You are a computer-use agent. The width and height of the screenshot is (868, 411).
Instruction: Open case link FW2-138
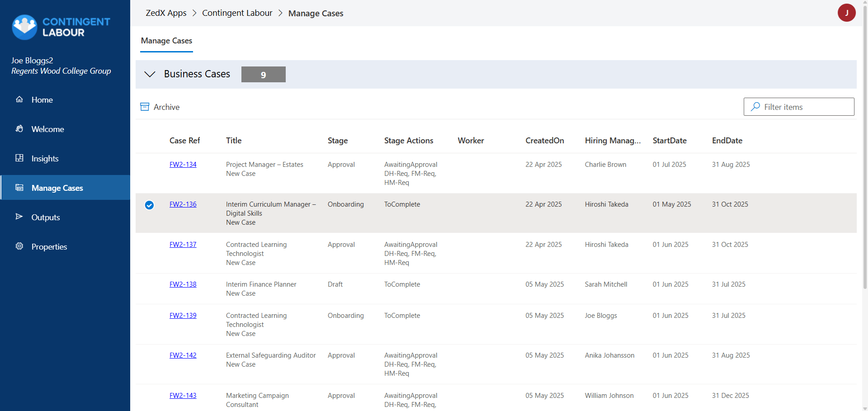coord(183,284)
